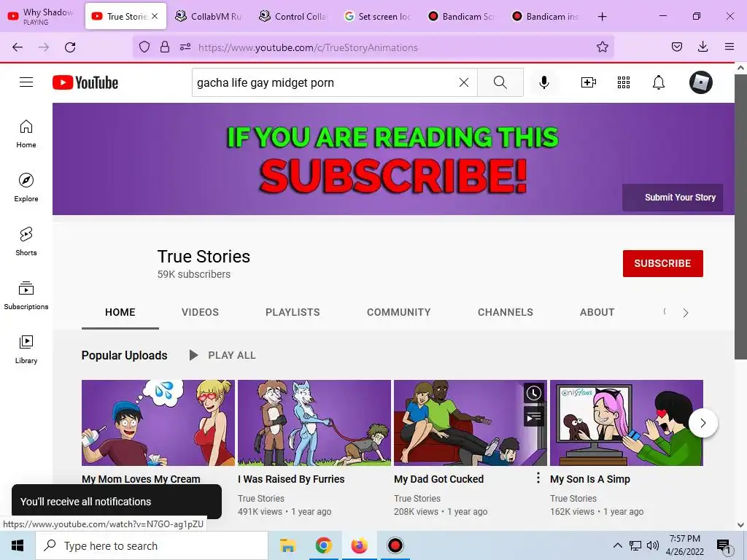The height and width of the screenshot is (560, 747).
Task: Add My Dad Got Cucked to queue
Action: pyautogui.click(x=533, y=417)
